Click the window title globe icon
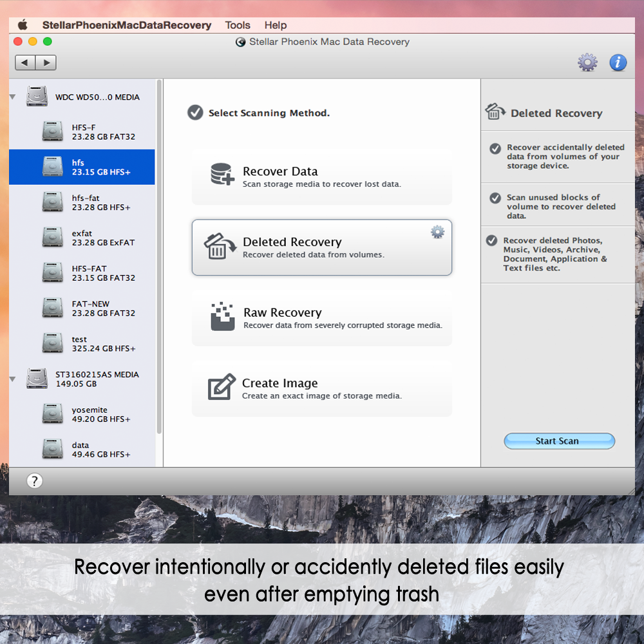 (x=240, y=42)
